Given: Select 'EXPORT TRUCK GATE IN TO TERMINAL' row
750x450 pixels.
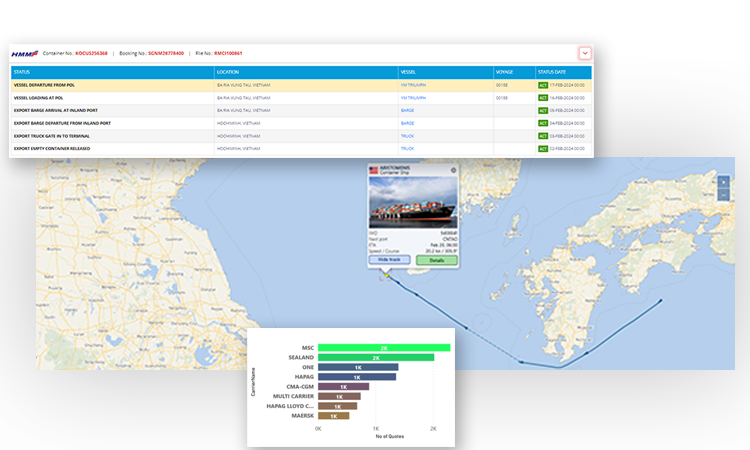Looking at the screenshot, I should click(301, 136).
